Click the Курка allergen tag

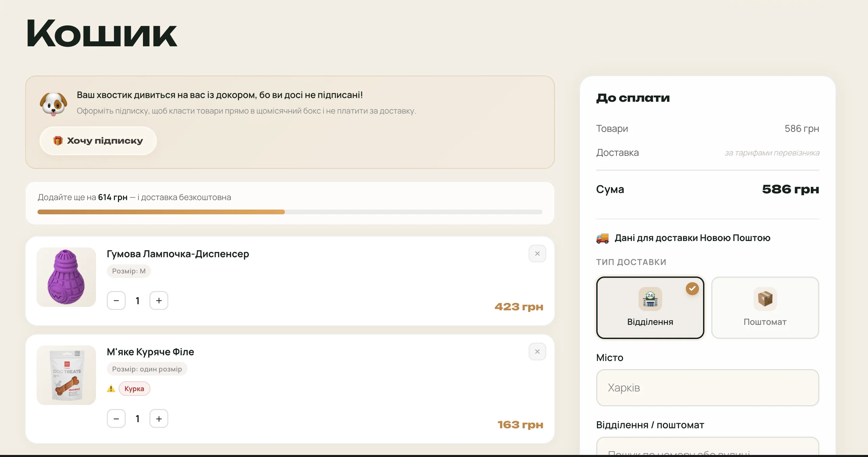pyautogui.click(x=134, y=389)
